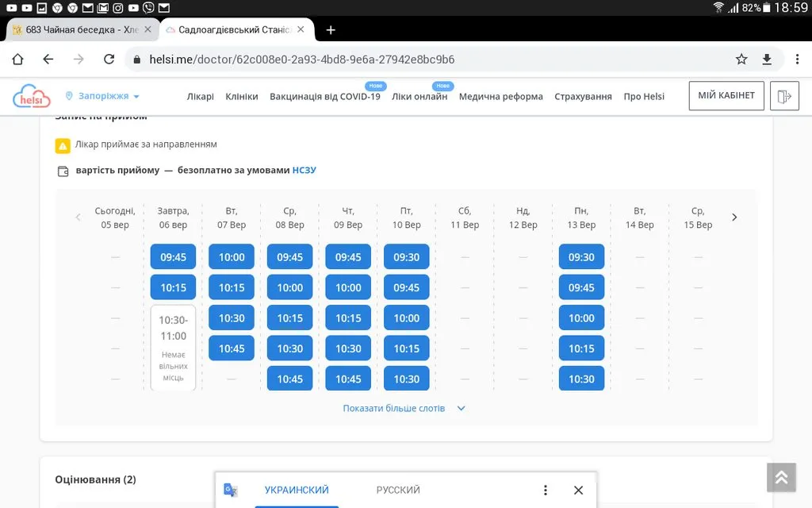Bookmark the page with the star icon
This screenshot has height=508, width=812.
[741, 60]
